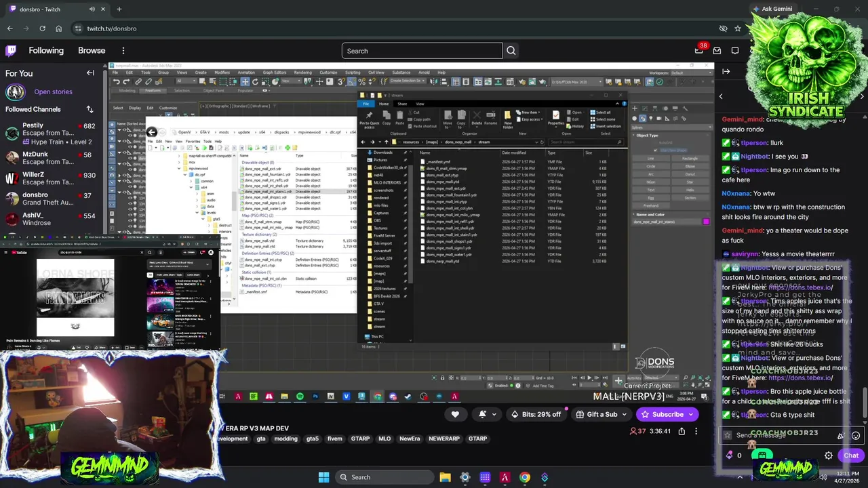
Task: Open Twitch notifications icon with 38 badge
Action: point(699,50)
